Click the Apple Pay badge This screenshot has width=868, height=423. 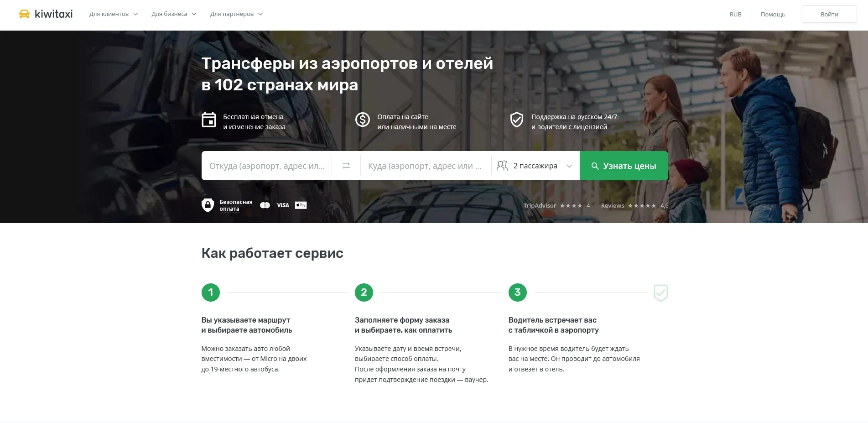point(300,205)
